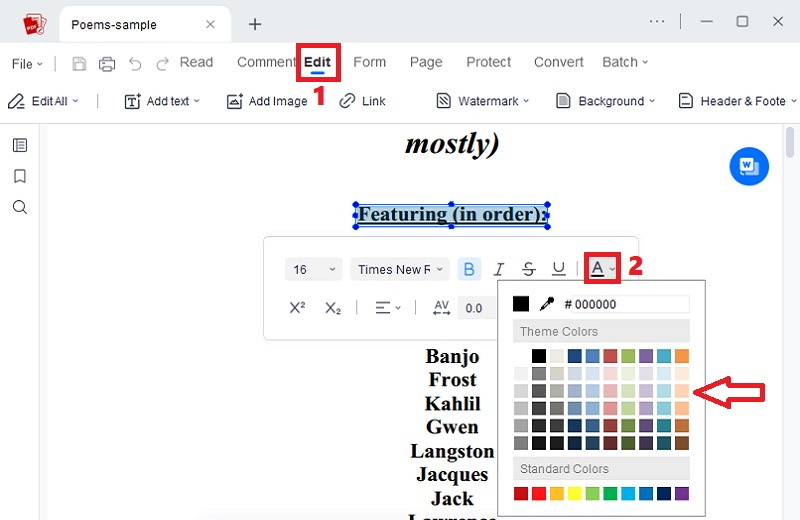This screenshot has height=520, width=800.
Task: Apply subscript formatting
Action: click(x=333, y=308)
